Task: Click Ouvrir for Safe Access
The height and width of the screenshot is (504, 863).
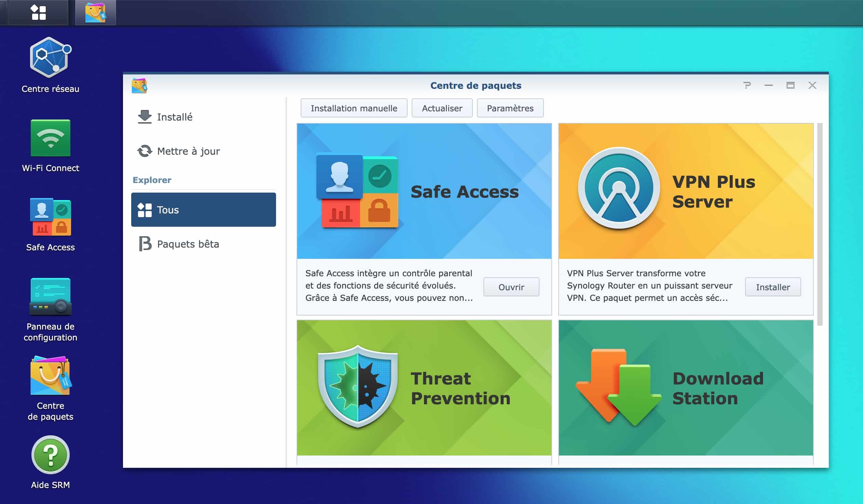Action: click(511, 287)
